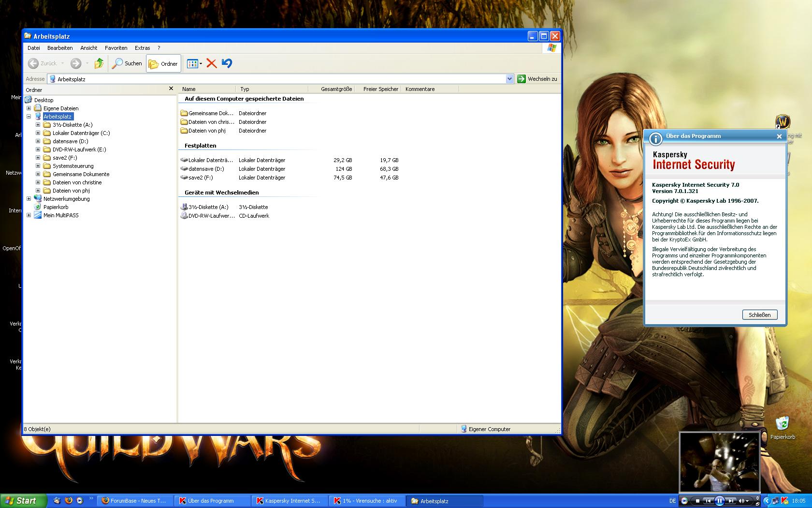
Task: Open the Extras menu
Action: (143, 48)
